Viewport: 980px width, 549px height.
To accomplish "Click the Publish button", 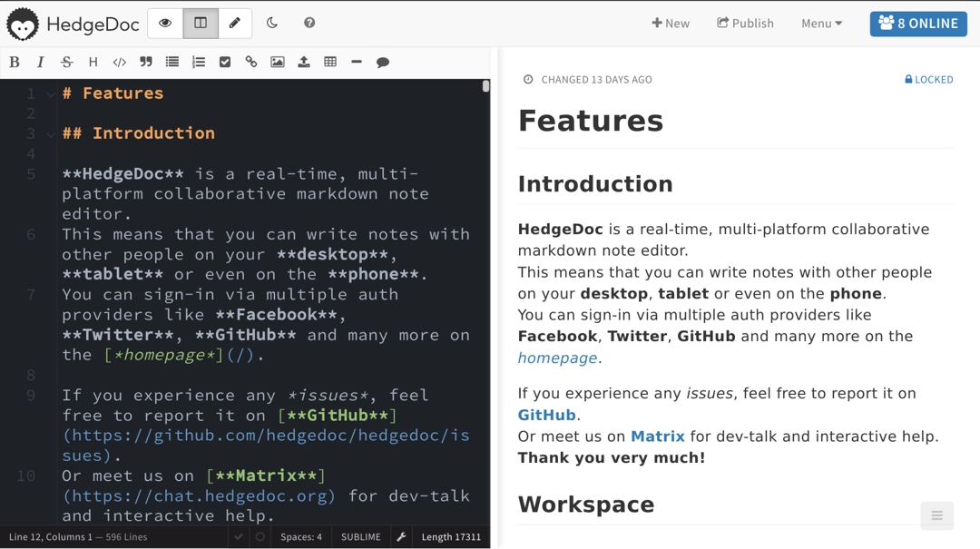I will (745, 23).
